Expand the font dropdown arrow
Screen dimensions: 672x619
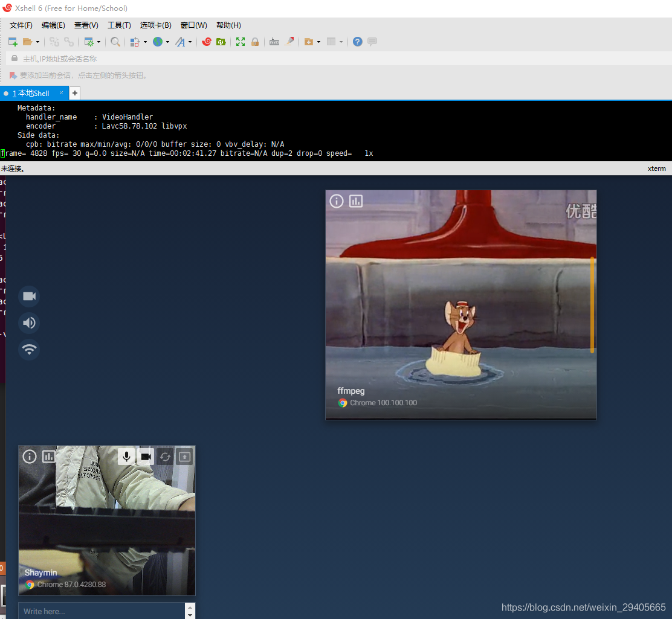point(190,42)
